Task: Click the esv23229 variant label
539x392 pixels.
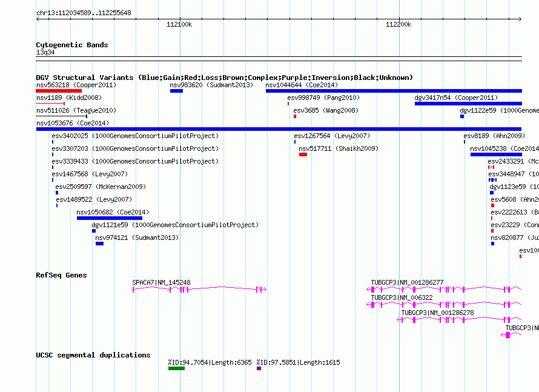Action: click(x=515, y=225)
